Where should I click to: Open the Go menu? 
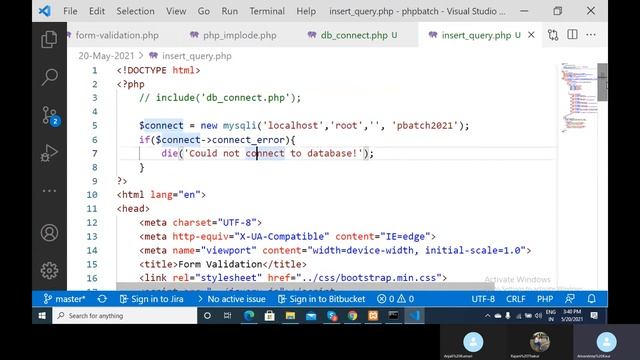(x=204, y=11)
